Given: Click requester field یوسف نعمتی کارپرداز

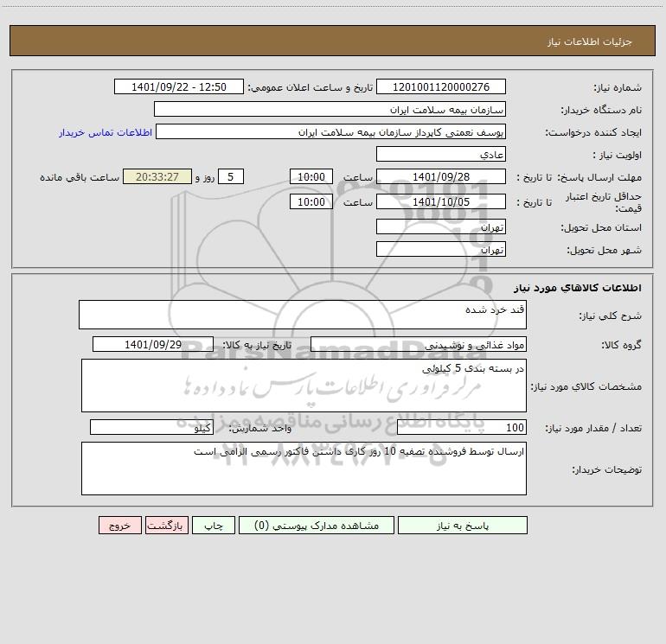Looking at the screenshot, I should click(x=330, y=131).
